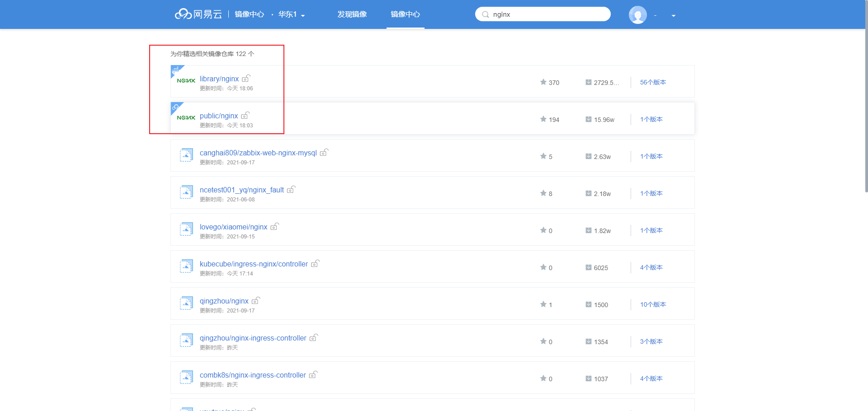Open the public/nginx repository link
Viewport: 868px width, 411px height.
[x=219, y=116]
